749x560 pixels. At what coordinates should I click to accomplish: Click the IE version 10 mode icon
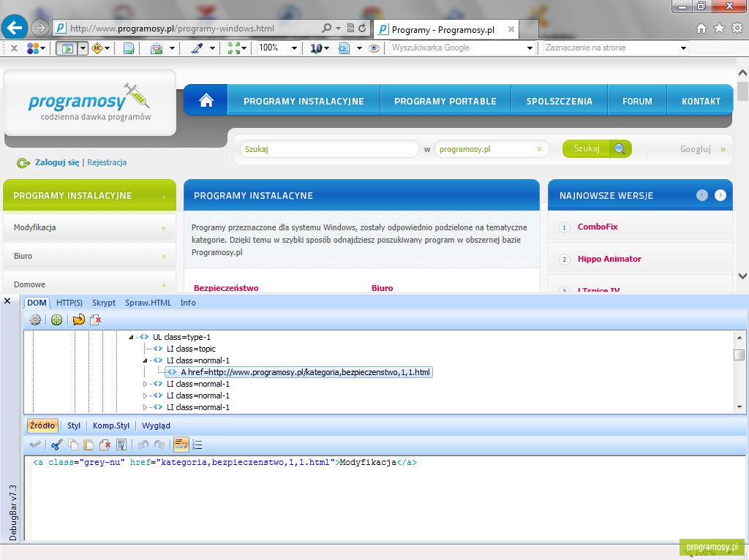tap(316, 48)
